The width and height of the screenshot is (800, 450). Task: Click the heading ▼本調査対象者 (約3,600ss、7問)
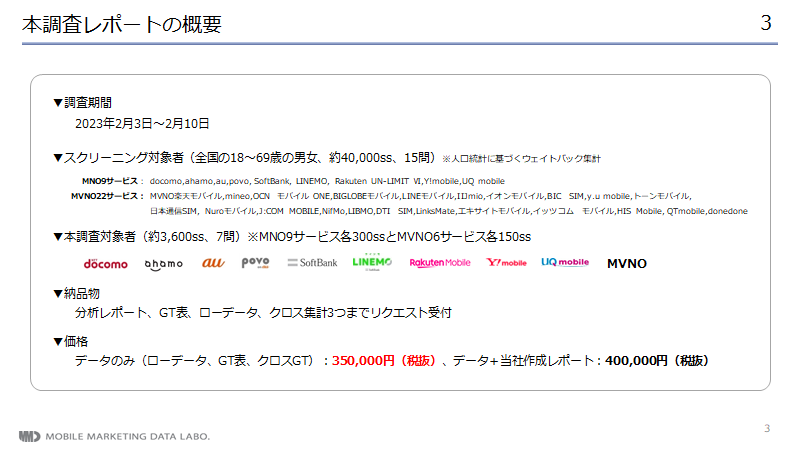pyautogui.click(x=147, y=237)
